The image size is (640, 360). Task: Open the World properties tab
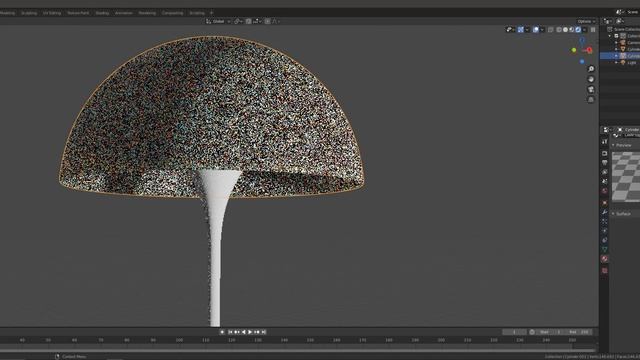[x=604, y=191]
